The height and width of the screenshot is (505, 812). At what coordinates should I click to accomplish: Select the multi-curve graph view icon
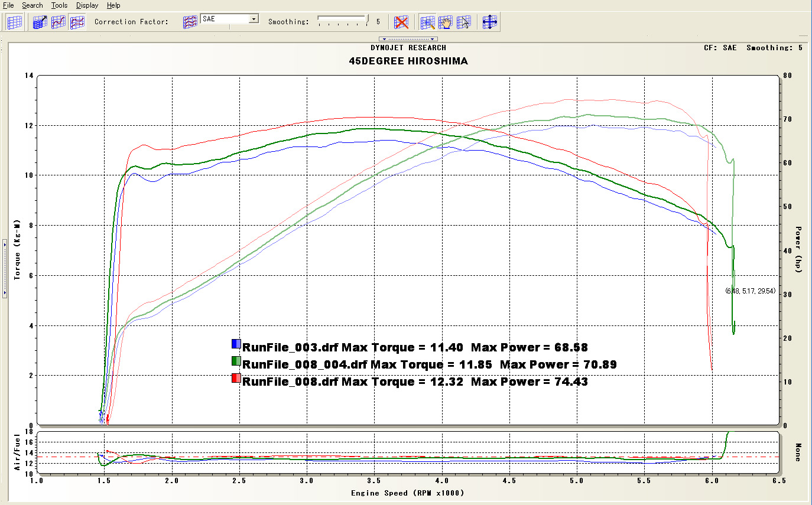[x=77, y=22]
